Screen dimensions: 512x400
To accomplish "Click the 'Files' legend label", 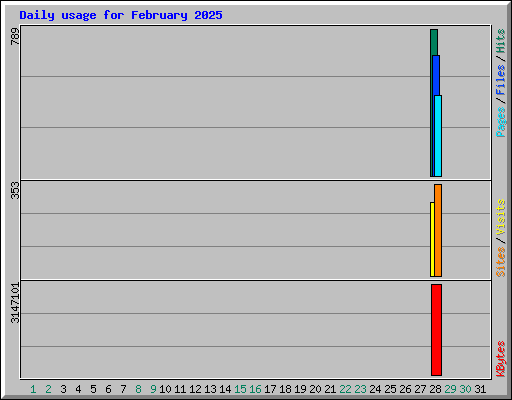I will tap(500, 80).
